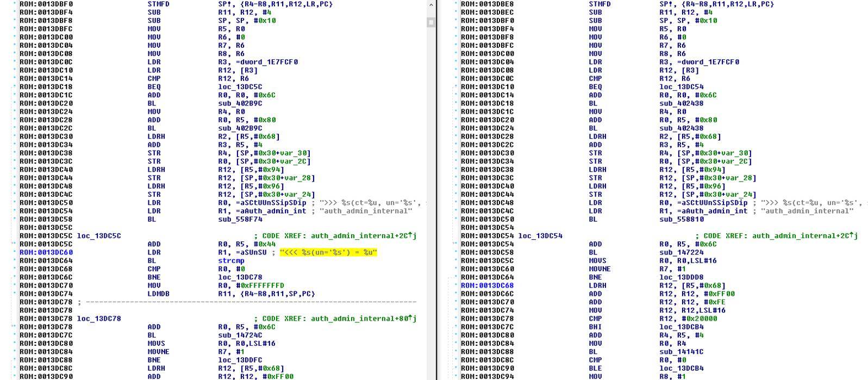Click the left pane scrollbar thumb
This screenshot has height=380, width=868.
coord(431,22)
